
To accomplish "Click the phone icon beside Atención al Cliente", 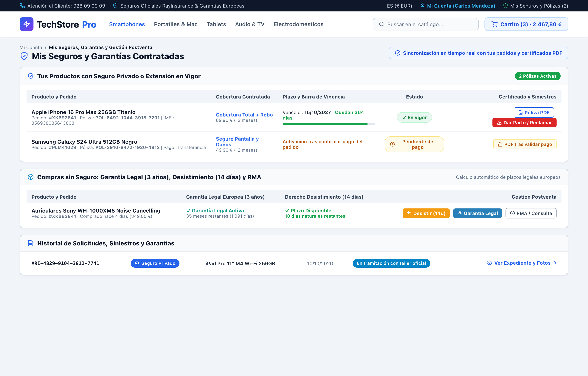I will pos(22,6).
